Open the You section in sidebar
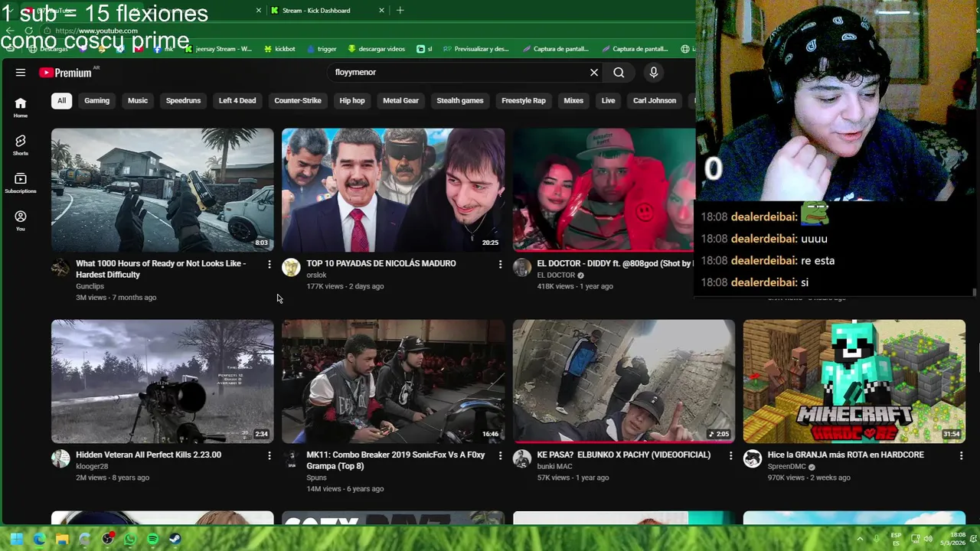 tap(21, 221)
